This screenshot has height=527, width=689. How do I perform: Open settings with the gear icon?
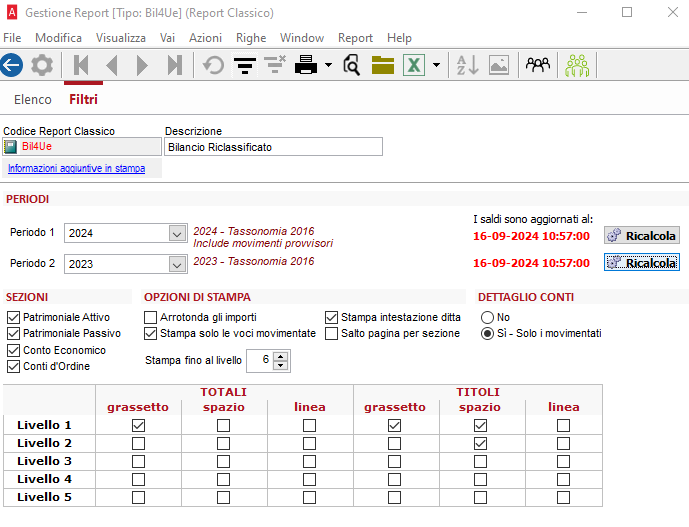tap(42, 65)
